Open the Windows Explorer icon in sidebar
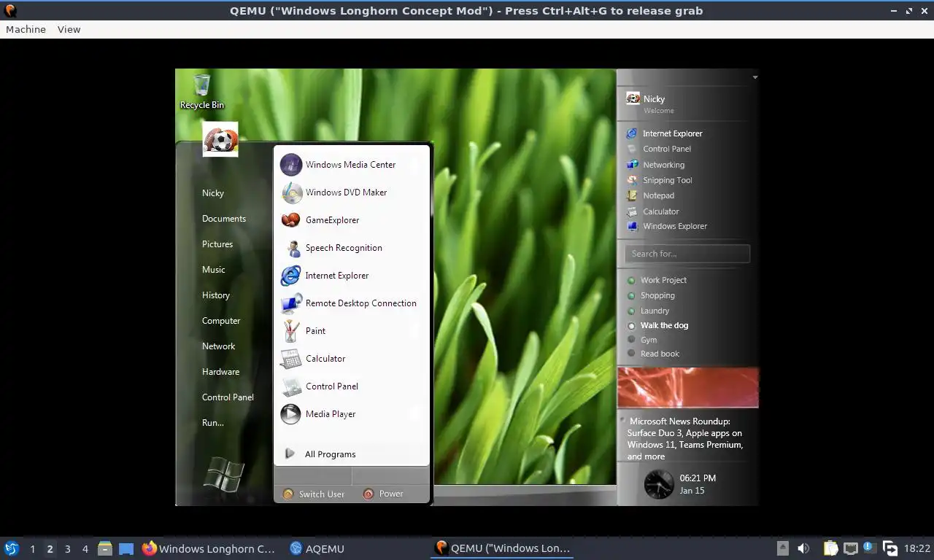The height and width of the screenshot is (560, 934). [632, 226]
